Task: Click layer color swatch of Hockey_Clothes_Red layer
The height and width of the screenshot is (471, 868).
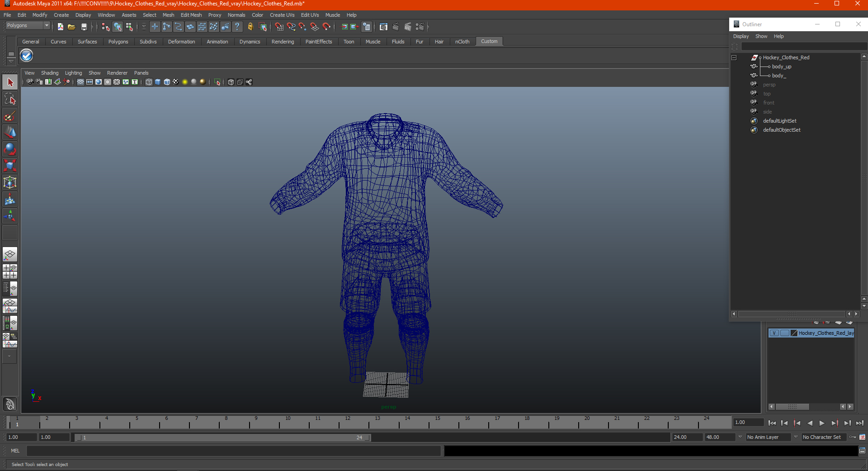Action: pyautogui.click(x=794, y=333)
